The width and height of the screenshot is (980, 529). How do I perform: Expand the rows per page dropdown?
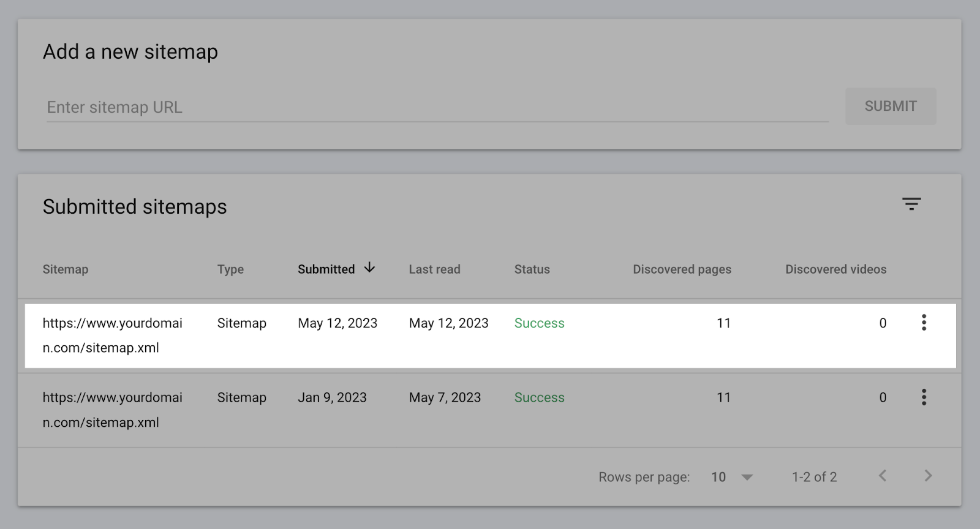747,477
